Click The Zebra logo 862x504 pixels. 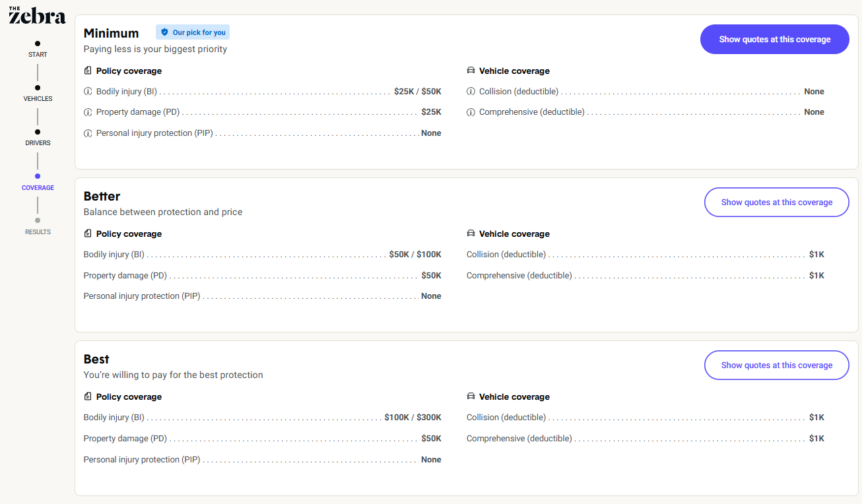(x=38, y=15)
